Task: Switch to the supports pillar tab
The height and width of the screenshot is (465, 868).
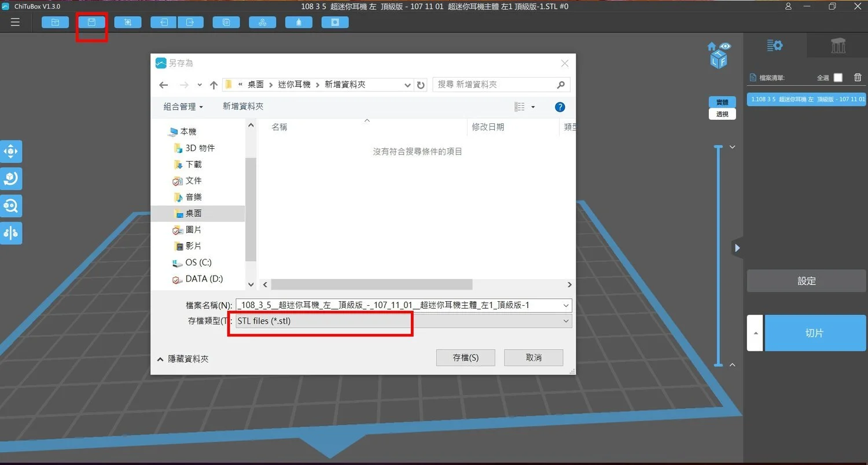Action: [838, 46]
